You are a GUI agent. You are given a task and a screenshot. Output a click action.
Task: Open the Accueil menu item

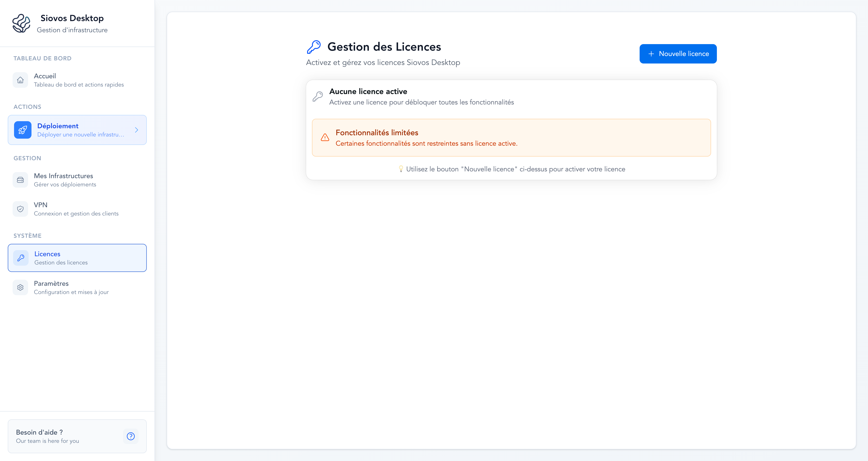(78, 80)
